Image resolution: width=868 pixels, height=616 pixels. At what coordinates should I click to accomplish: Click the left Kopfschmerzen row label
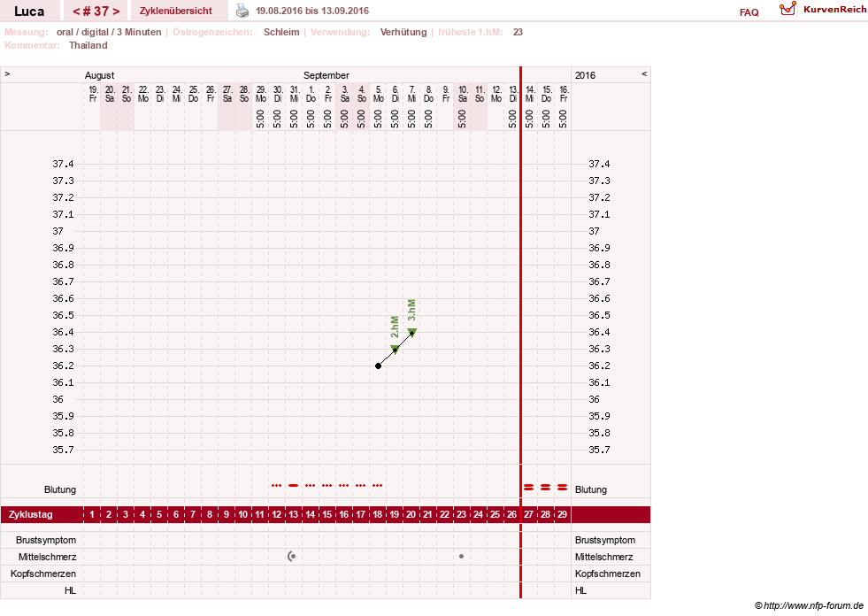pyautogui.click(x=43, y=574)
